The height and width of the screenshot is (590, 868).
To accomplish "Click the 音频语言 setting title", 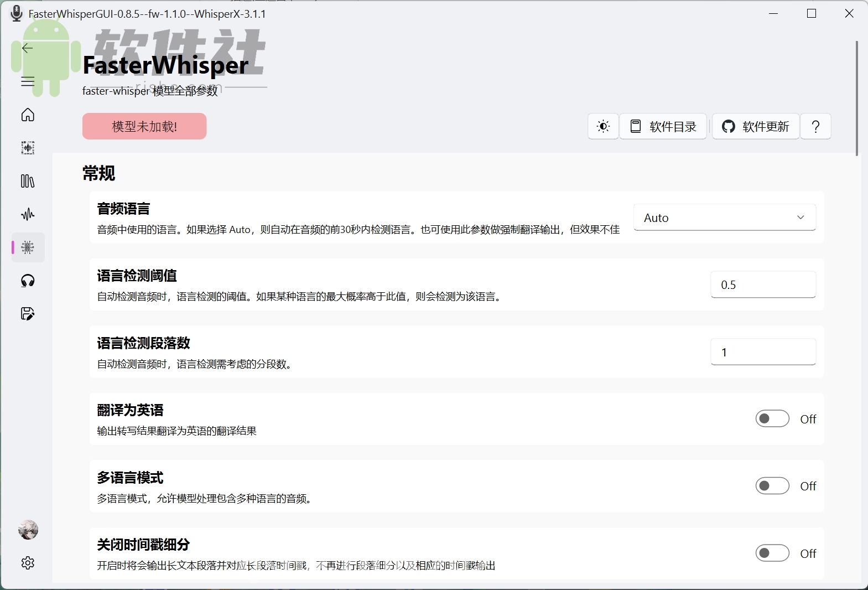I will tap(123, 209).
